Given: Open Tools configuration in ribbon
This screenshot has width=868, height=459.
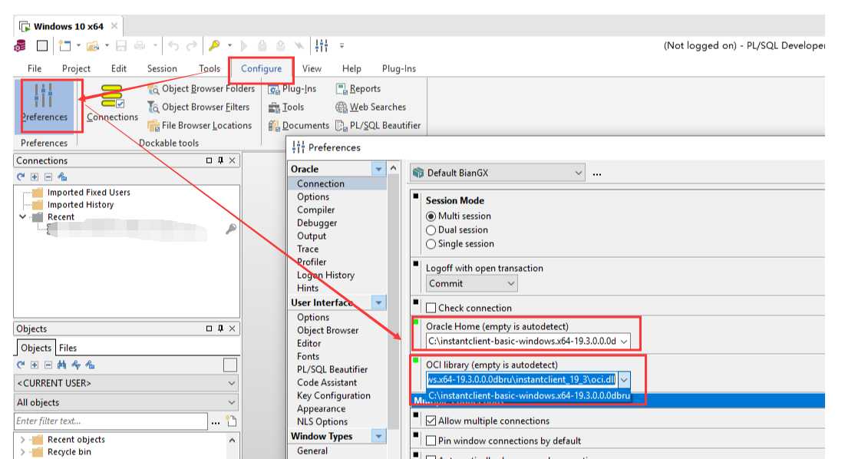Looking at the screenshot, I should click(286, 107).
